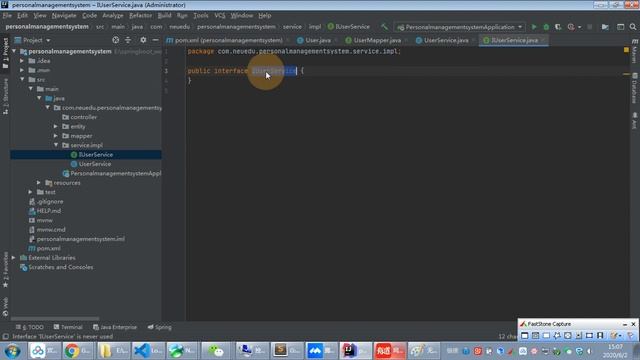Run the application with green play icon
This screenshot has width=640, height=360.
click(x=533, y=27)
